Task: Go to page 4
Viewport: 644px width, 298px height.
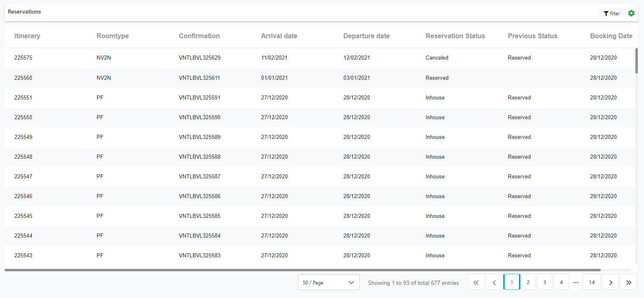Action: tap(561, 282)
